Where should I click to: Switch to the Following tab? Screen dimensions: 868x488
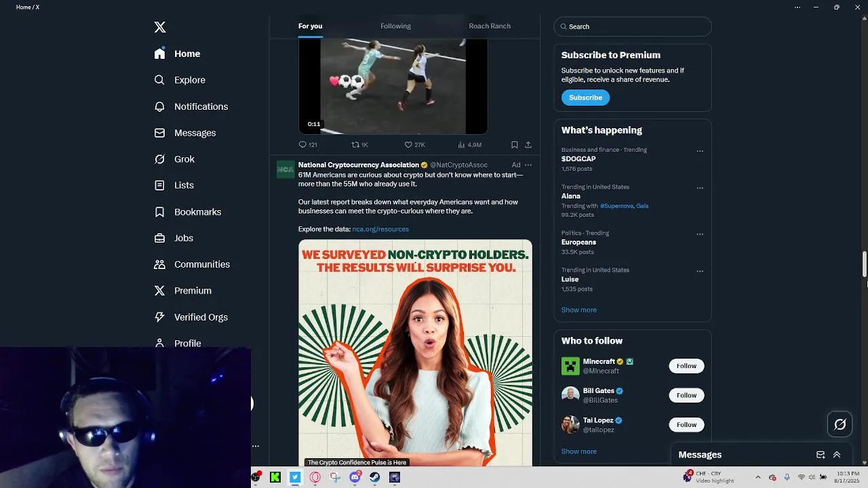click(395, 26)
